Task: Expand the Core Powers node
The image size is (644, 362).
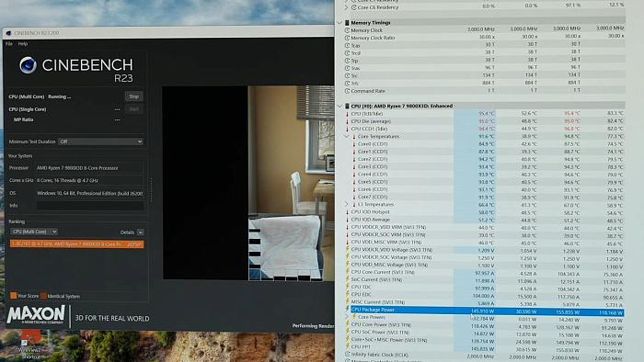Action: [346, 317]
